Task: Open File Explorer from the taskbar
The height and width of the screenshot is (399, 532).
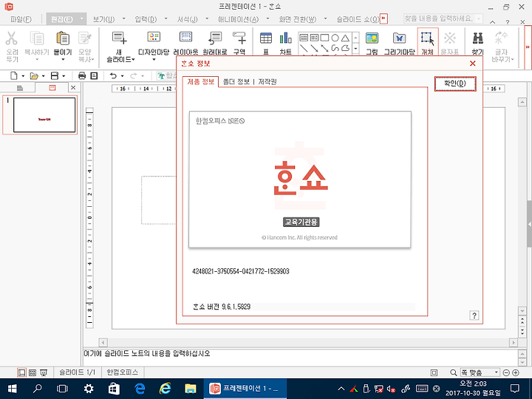Action: point(191,389)
